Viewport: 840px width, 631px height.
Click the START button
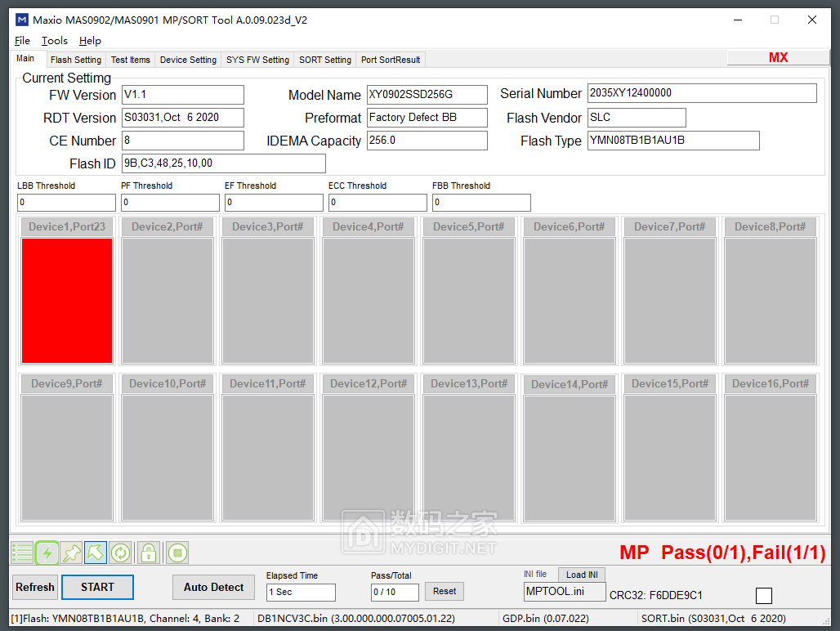tap(97, 587)
